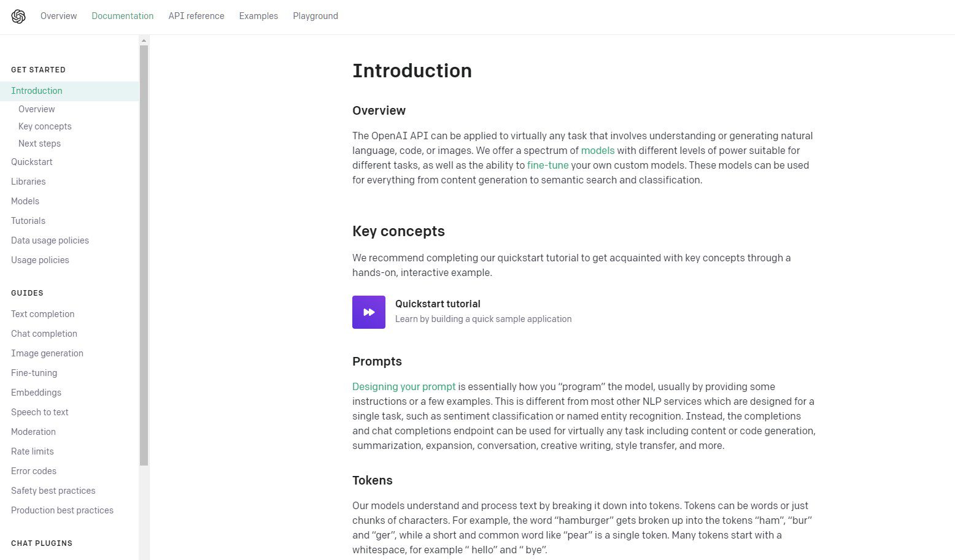Open Quickstart in the sidebar
Screen dimensions: 955x560
(x=32, y=162)
